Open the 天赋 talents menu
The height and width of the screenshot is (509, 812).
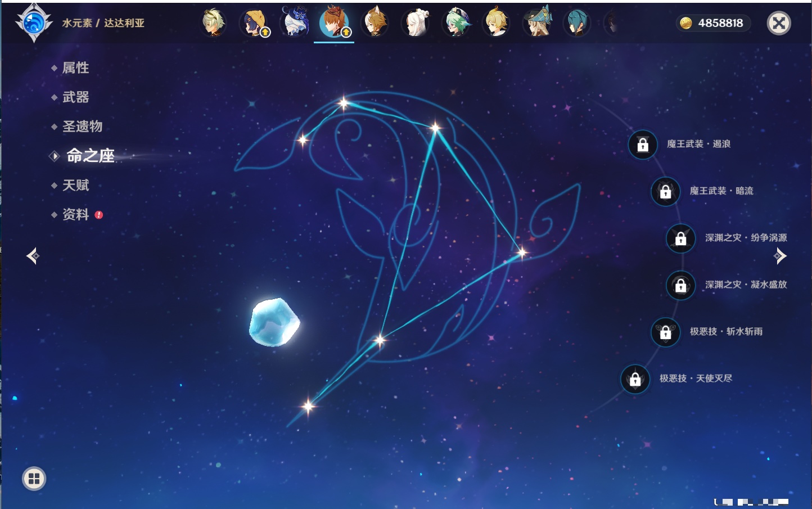coord(75,185)
